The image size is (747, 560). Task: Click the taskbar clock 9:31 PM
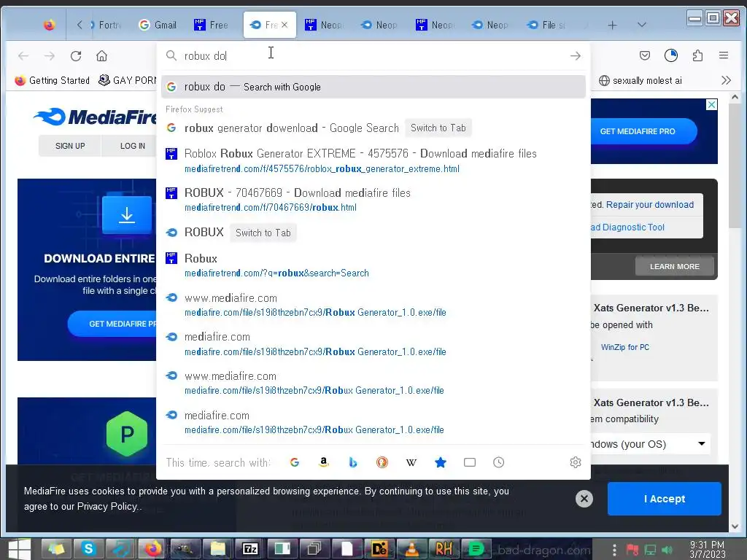coord(708,550)
